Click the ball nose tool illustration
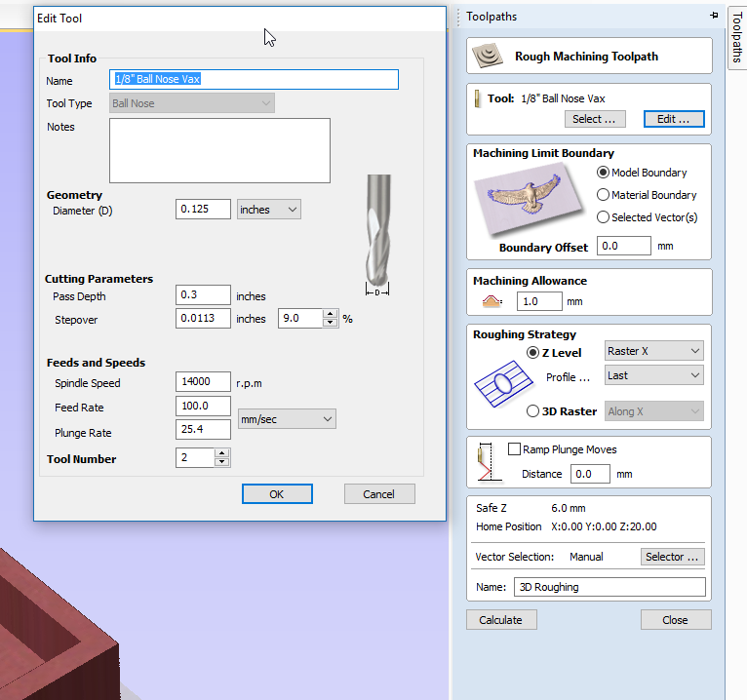 coord(377,235)
